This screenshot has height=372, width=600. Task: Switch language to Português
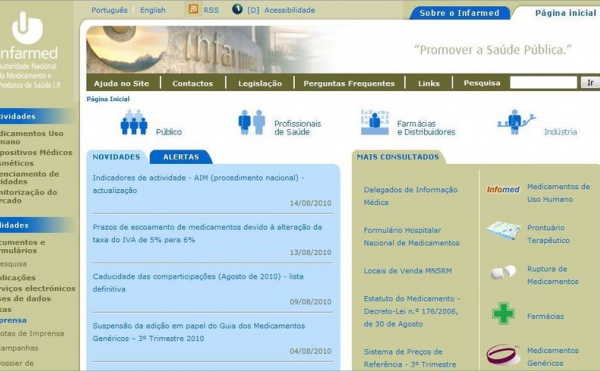click(x=109, y=10)
